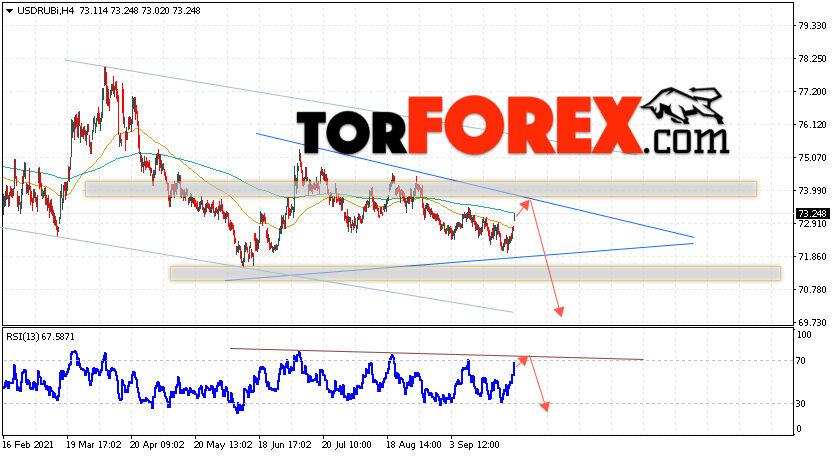Image resolution: width=834 pixels, height=456 pixels.
Task: Click the 73.990 price axis label
Action: (812, 190)
